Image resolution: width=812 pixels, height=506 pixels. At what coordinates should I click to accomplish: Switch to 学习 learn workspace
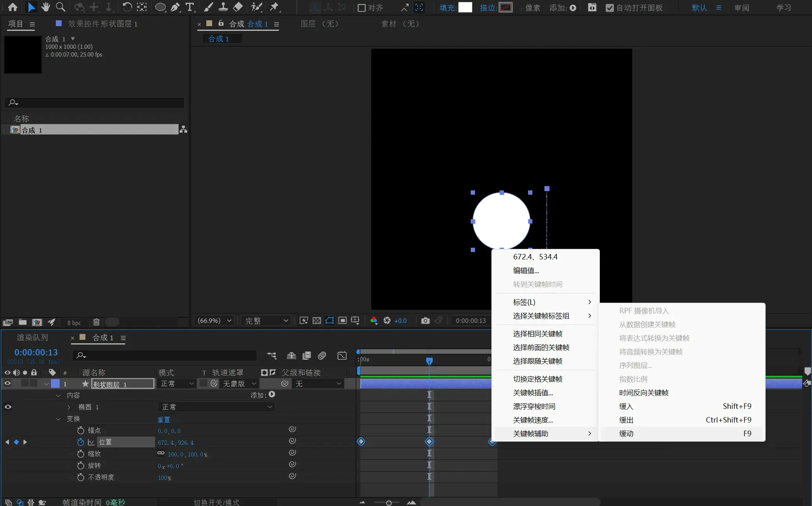783,8
